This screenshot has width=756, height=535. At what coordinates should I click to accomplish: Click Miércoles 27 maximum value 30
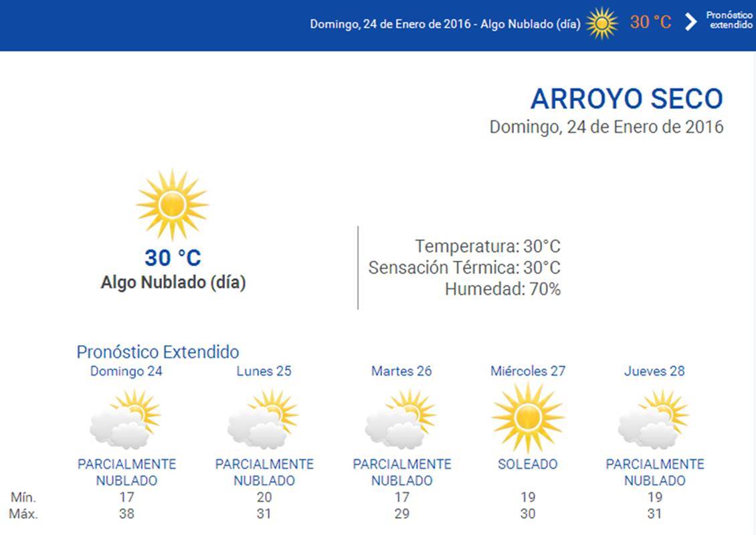pyautogui.click(x=528, y=514)
